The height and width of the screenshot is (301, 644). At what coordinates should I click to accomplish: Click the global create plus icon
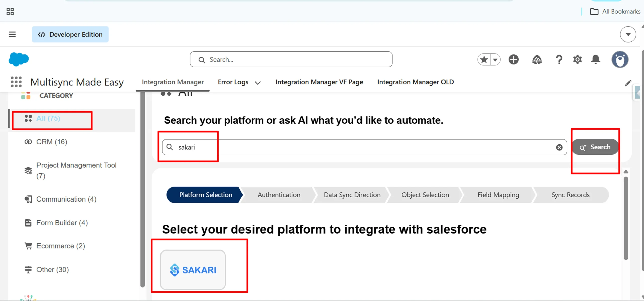click(x=513, y=60)
